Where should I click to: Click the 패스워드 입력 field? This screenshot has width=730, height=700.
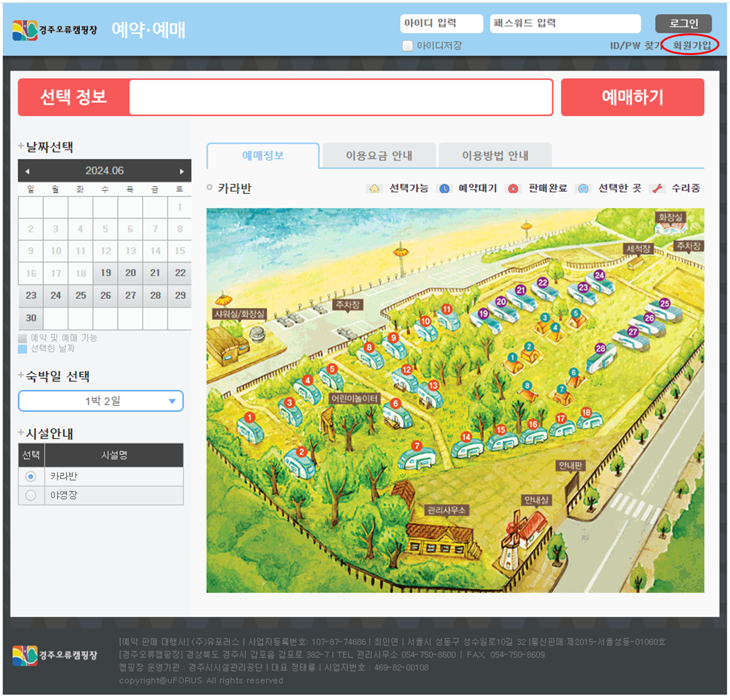click(x=565, y=23)
